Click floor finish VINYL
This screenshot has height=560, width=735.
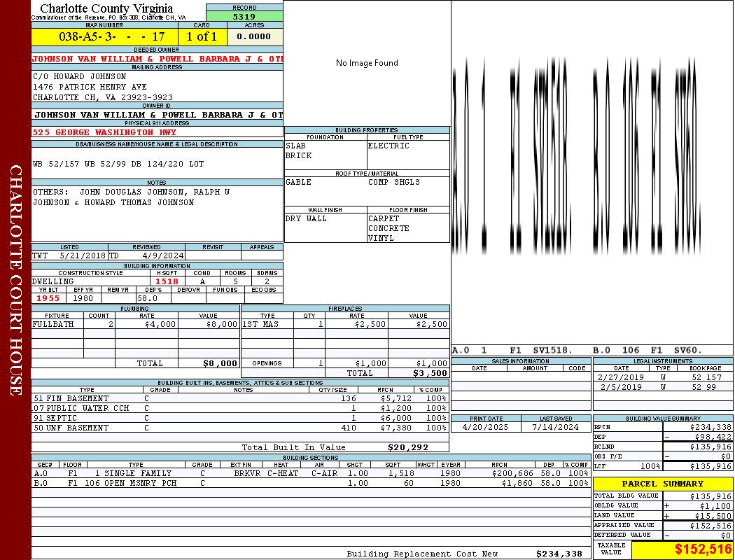click(x=381, y=238)
